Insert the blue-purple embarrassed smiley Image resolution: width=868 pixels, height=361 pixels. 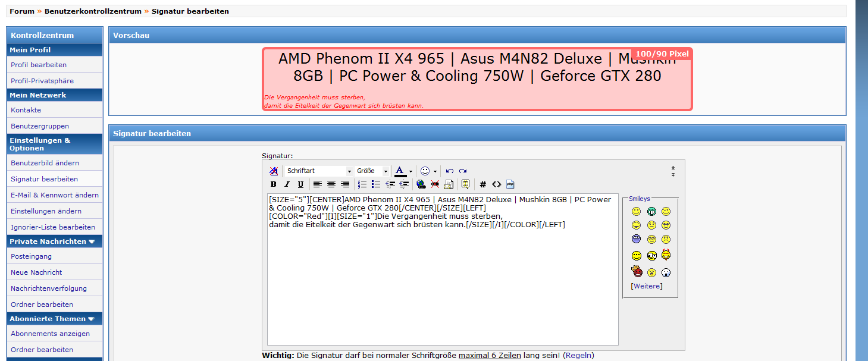click(x=637, y=239)
